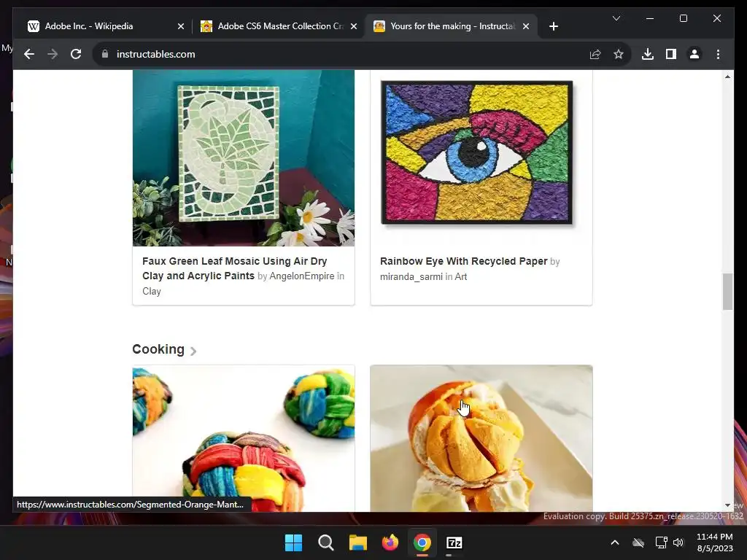The height and width of the screenshot is (560, 747).
Task: Expand Cooking with the chevron arrow
Action: pyautogui.click(x=193, y=351)
